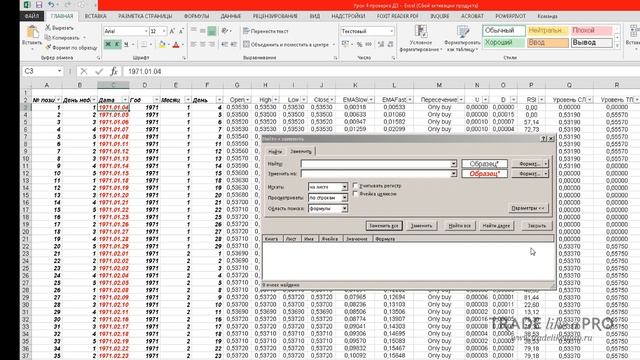The image size is (640, 360).
Task: Click the Decrease indent icon
Action: click(x=224, y=44)
